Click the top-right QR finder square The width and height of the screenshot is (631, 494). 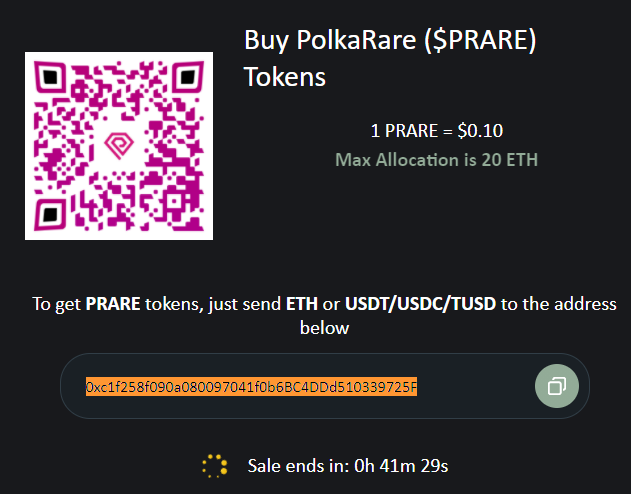tap(188, 77)
